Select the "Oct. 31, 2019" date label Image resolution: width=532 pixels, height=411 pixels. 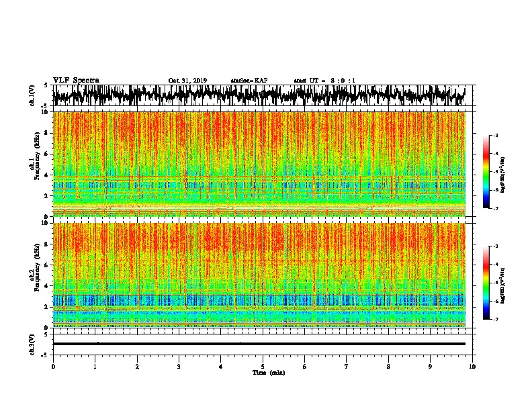point(187,81)
